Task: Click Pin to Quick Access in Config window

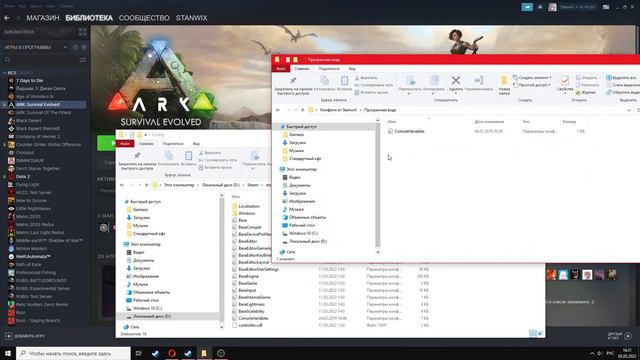Action: [x=137, y=160]
